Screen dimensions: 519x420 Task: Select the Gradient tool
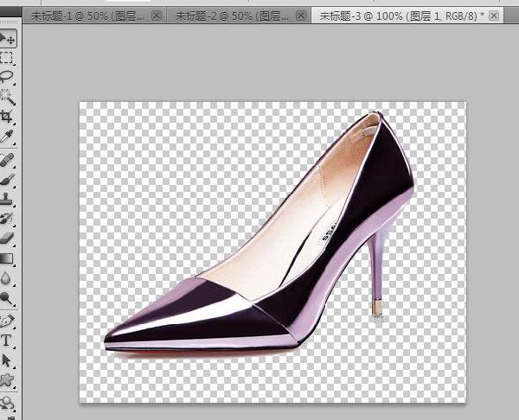point(8,258)
